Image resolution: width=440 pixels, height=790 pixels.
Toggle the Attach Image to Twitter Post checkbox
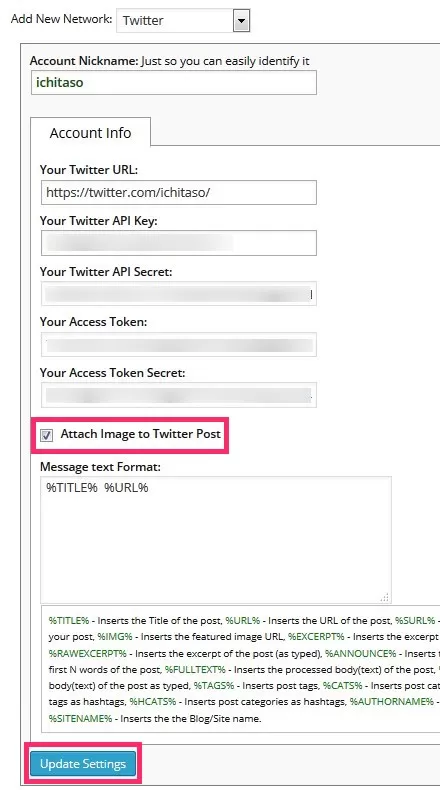coord(46,435)
